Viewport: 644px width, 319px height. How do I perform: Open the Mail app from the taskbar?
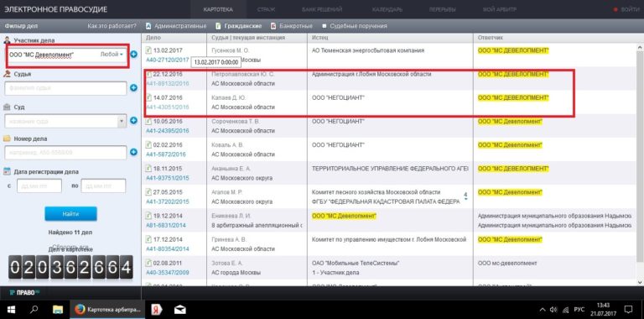tap(180, 309)
